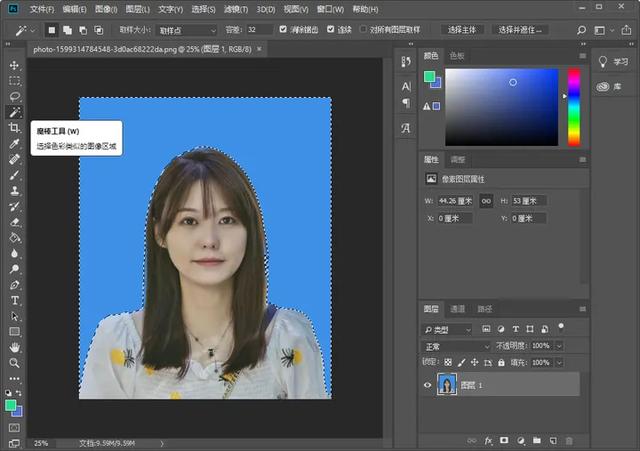Select the Path Selection tool

[14, 316]
